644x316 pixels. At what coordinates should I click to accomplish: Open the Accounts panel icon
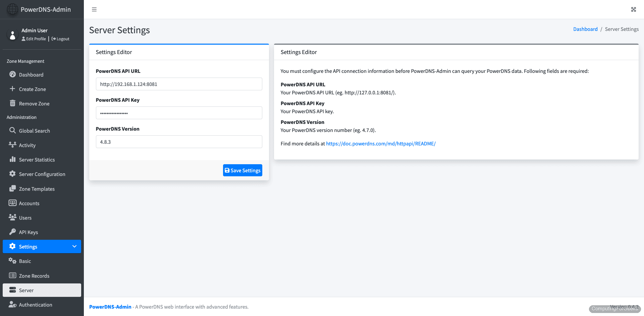pyautogui.click(x=12, y=203)
